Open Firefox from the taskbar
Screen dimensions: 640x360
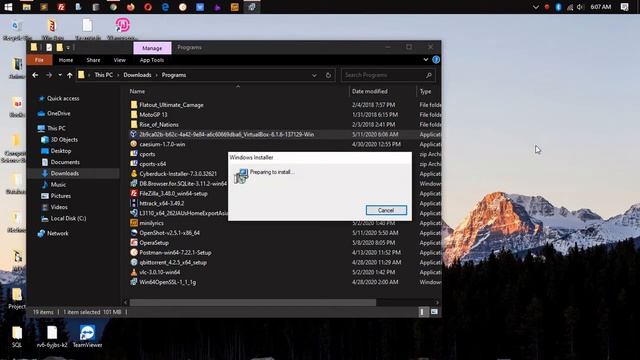pos(131,7)
